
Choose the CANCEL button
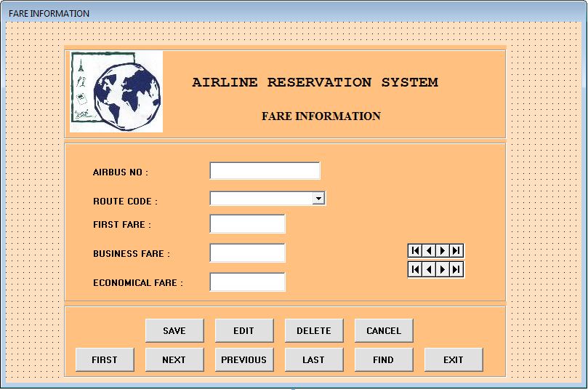pyautogui.click(x=384, y=330)
